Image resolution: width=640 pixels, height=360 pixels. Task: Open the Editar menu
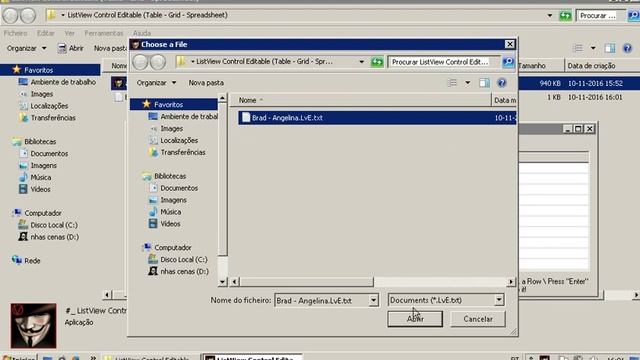click(x=46, y=33)
